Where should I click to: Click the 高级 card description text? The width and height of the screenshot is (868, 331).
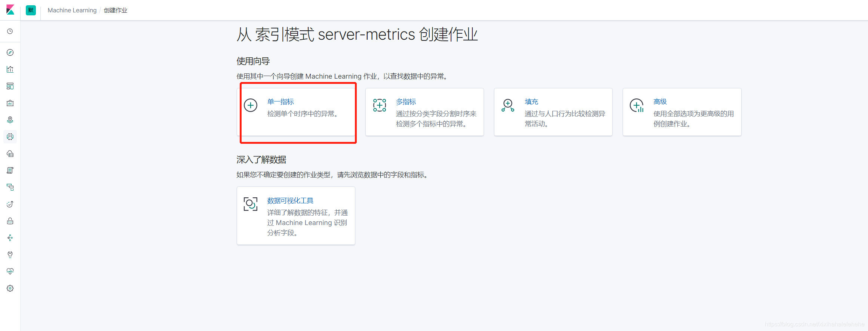click(693, 119)
